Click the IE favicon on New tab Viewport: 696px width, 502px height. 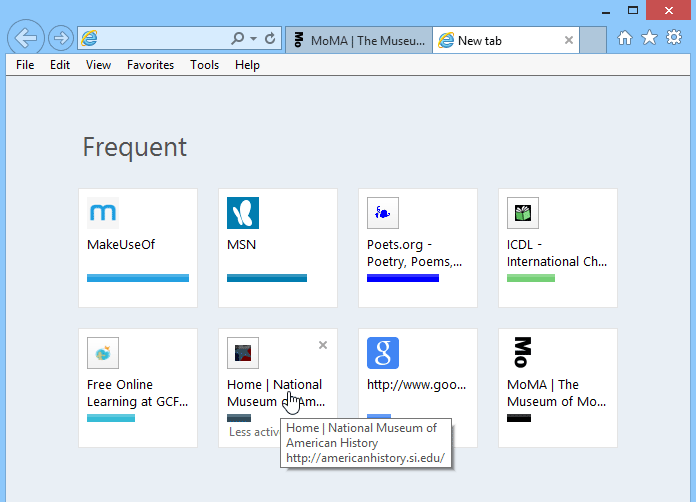446,40
